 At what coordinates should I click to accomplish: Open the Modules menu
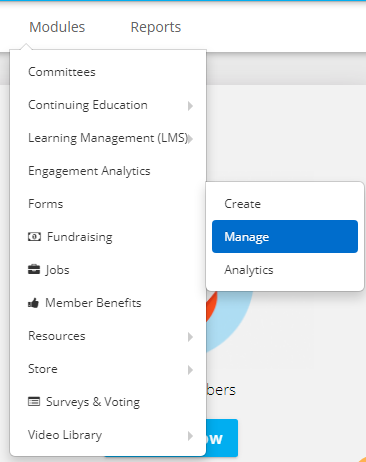tap(57, 27)
